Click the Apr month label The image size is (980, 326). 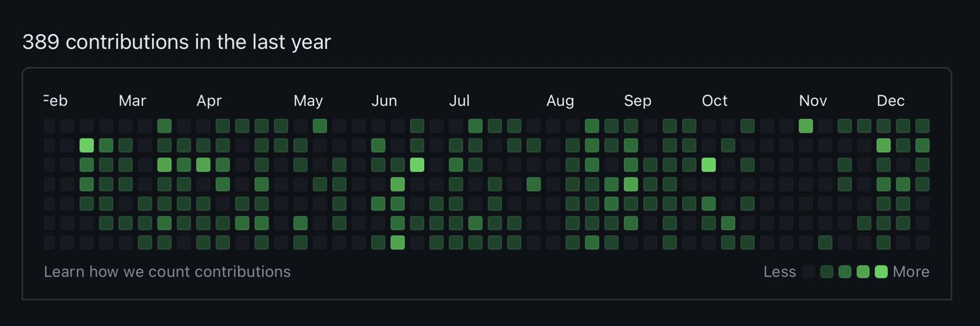pyautogui.click(x=209, y=101)
